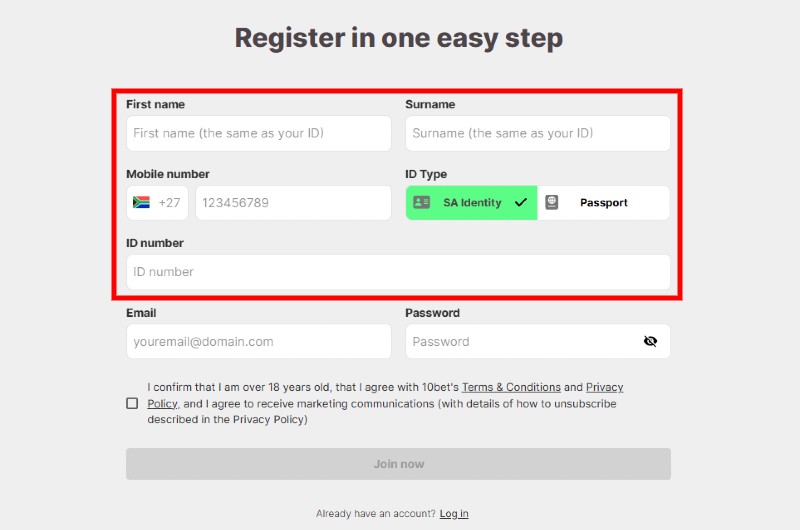Click the Join now button
Screen dimensions: 800x530
point(398,464)
